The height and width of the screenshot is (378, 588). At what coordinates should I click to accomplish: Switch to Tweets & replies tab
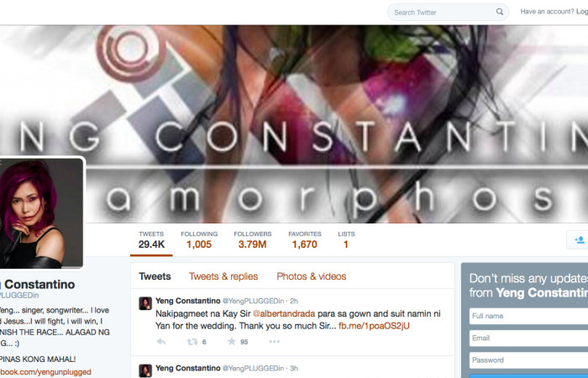click(223, 276)
